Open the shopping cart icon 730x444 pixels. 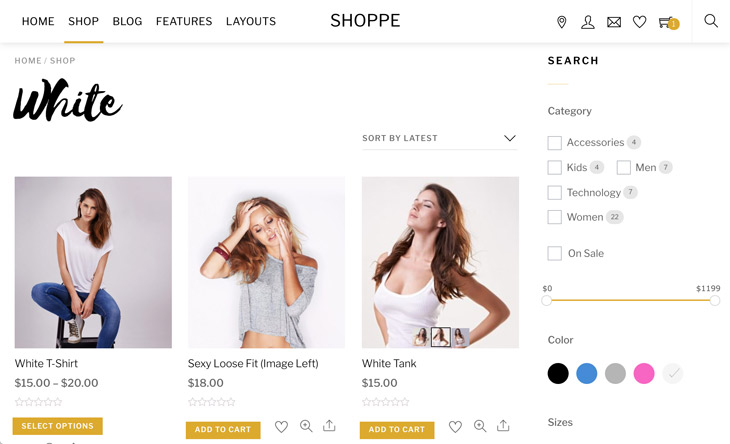pos(669,22)
